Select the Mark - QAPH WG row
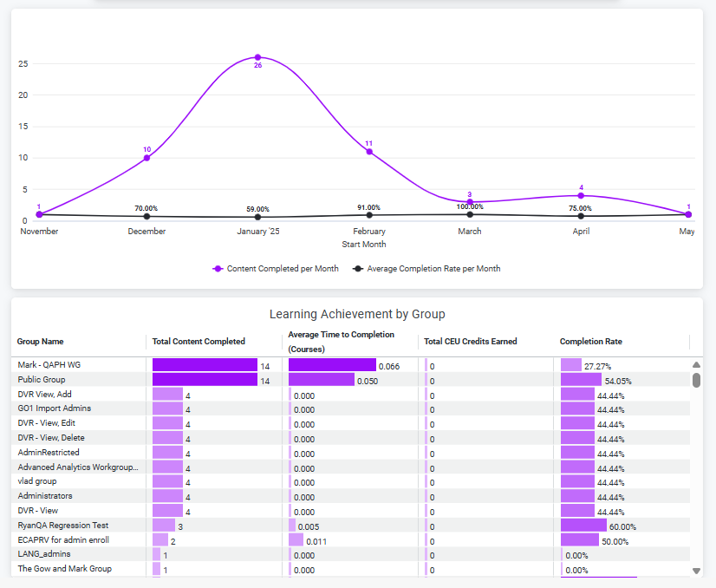The height and width of the screenshot is (588, 716). click(351, 365)
